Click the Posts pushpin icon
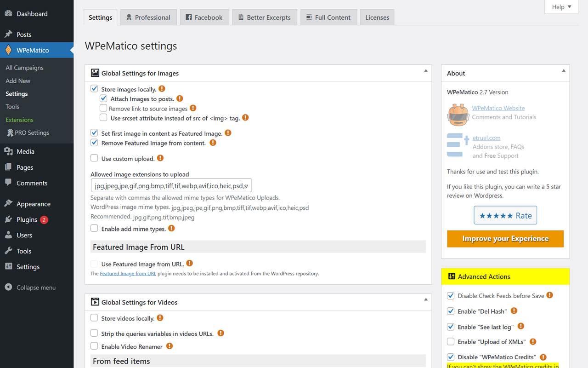The image size is (588, 368). pos(8,34)
